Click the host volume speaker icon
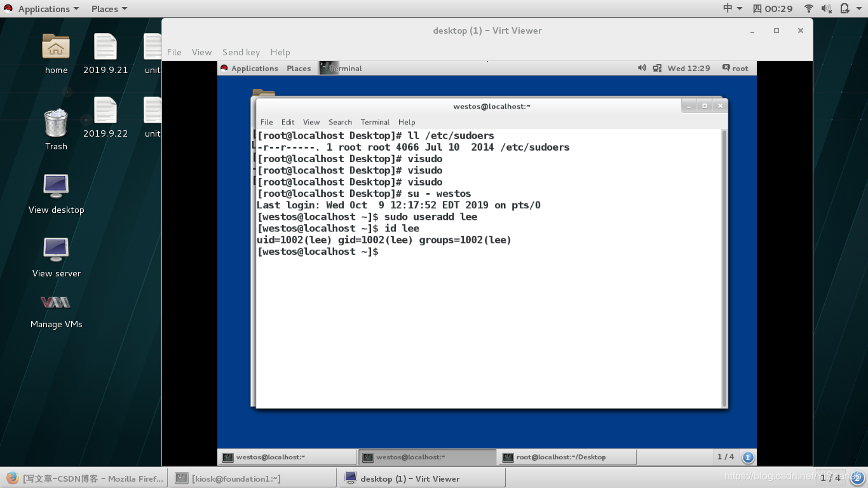This screenshot has width=868, height=488. tap(826, 8)
